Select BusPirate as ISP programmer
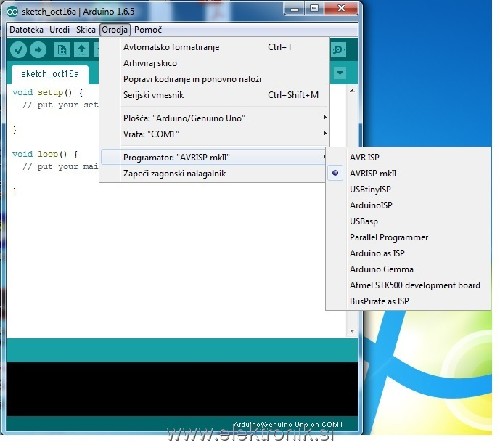500x448 pixels. tap(408, 301)
